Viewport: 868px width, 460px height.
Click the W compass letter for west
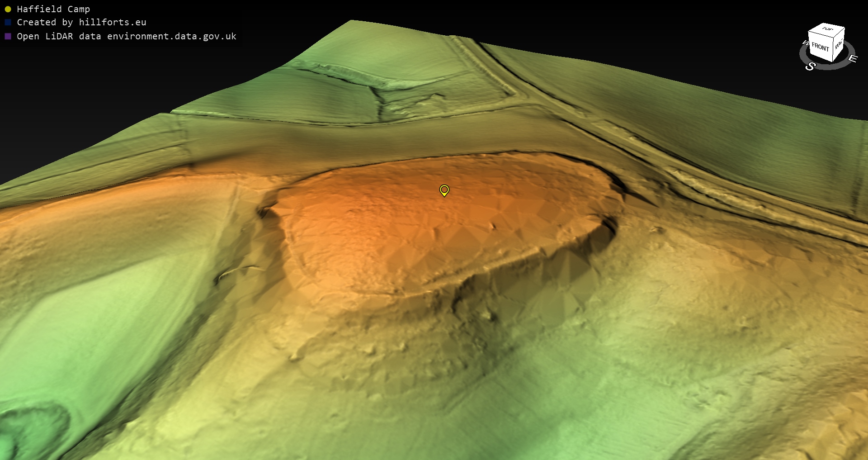805,43
